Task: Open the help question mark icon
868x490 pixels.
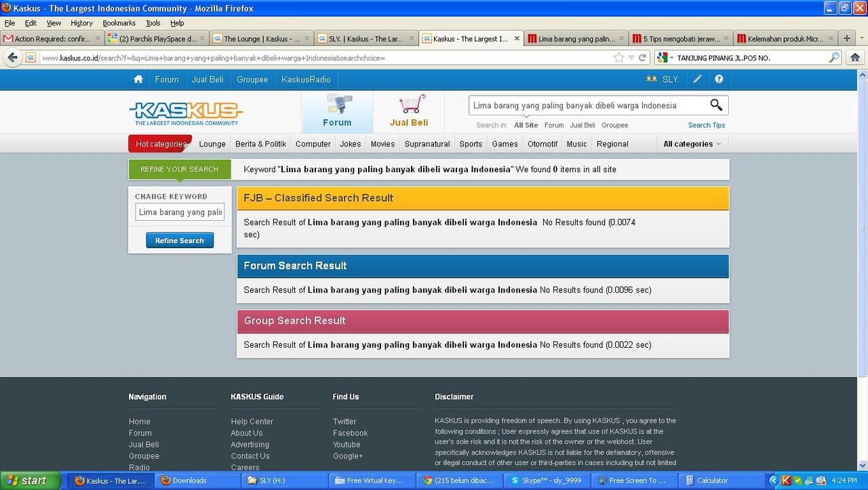Action: pos(719,79)
